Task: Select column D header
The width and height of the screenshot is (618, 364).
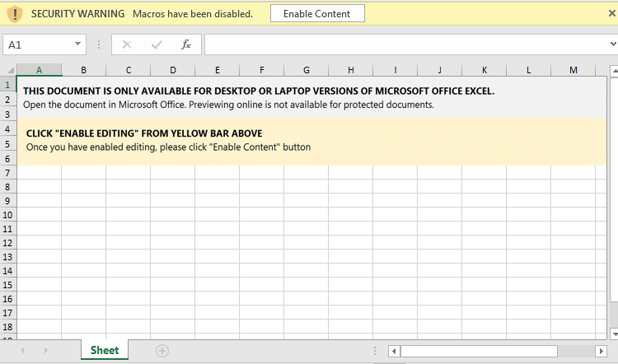Action: [173, 70]
